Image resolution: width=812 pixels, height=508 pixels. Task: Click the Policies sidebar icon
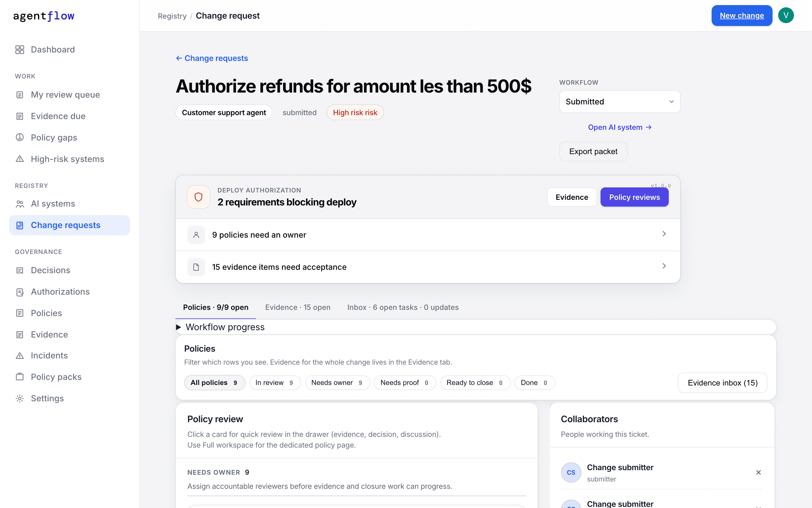[x=20, y=313]
